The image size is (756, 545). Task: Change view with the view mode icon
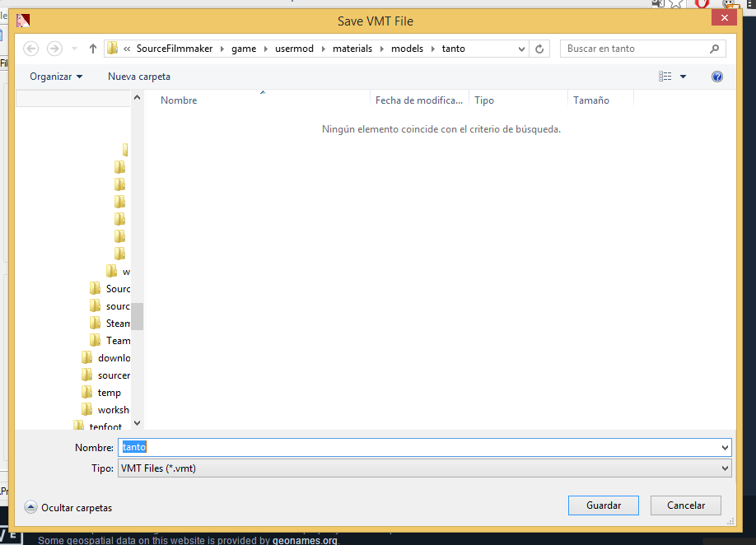coord(665,77)
